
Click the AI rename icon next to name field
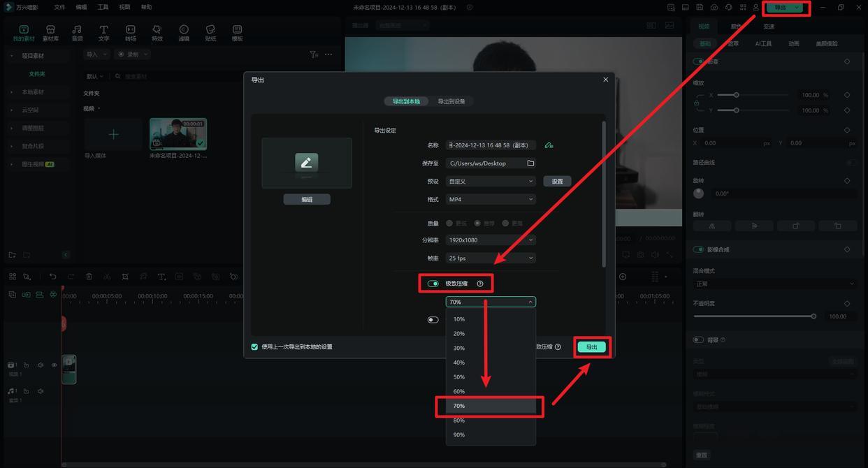point(549,145)
